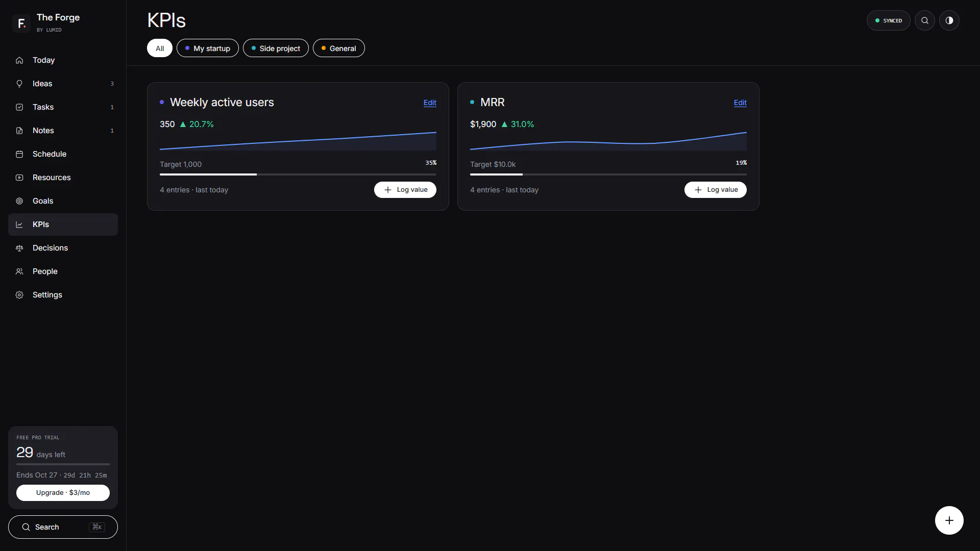This screenshot has width=980, height=551.
Task: Click the Upgrade $3/mo button
Action: pyautogui.click(x=63, y=493)
